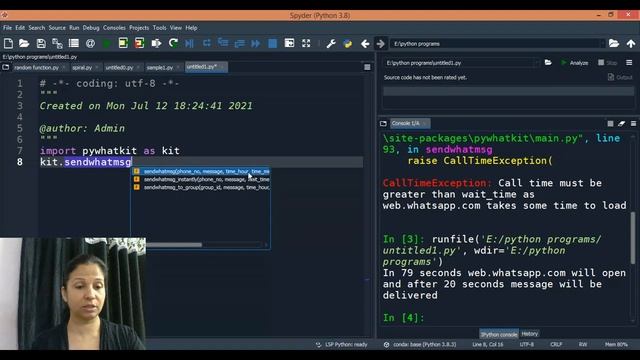Click the autocomplete popup horizontal scrollbar
The height and width of the screenshot is (360, 640).
[x=174, y=245]
